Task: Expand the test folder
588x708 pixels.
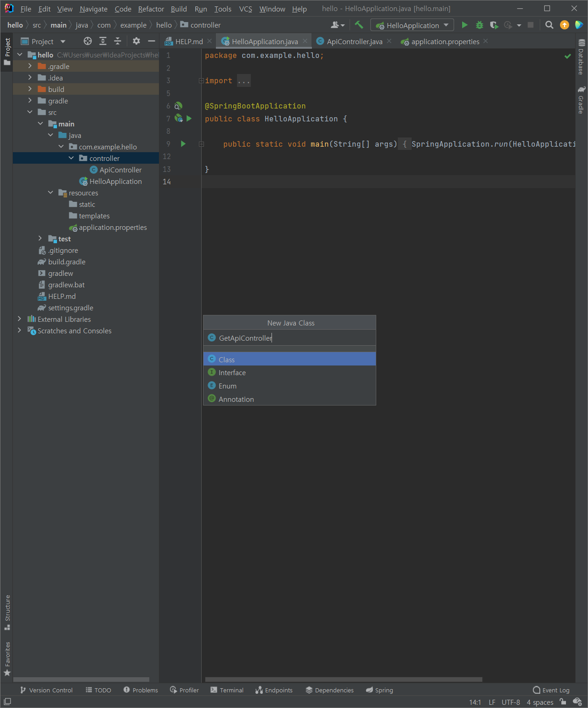Action: coord(40,239)
